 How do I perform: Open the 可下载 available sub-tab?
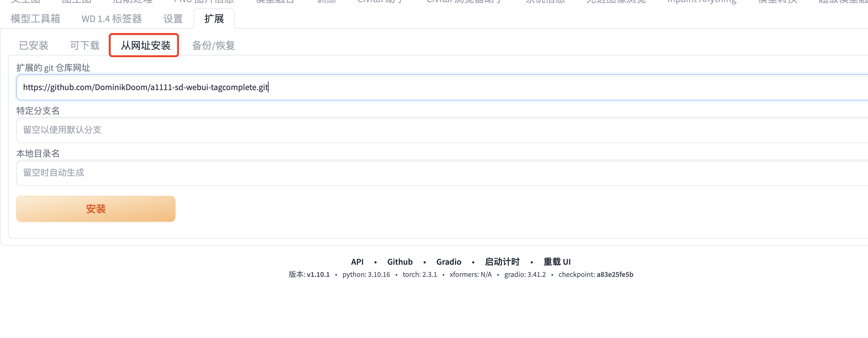(x=84, y=45)
